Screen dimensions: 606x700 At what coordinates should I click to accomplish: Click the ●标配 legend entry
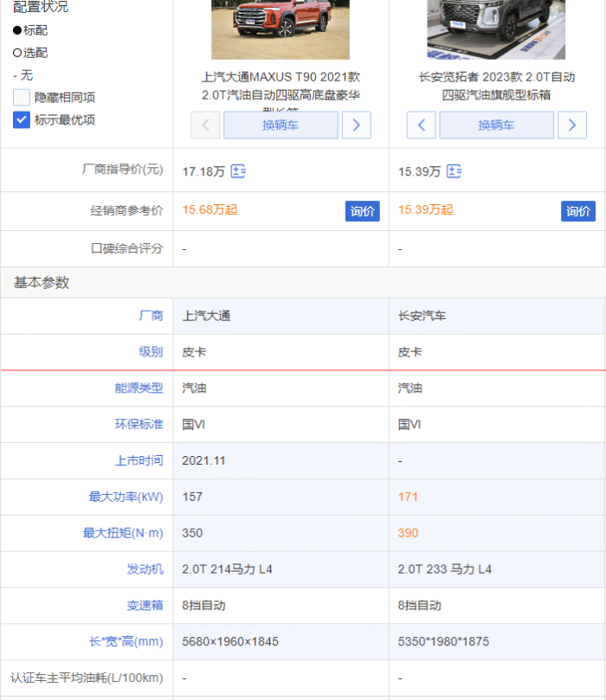pos(30,30)
